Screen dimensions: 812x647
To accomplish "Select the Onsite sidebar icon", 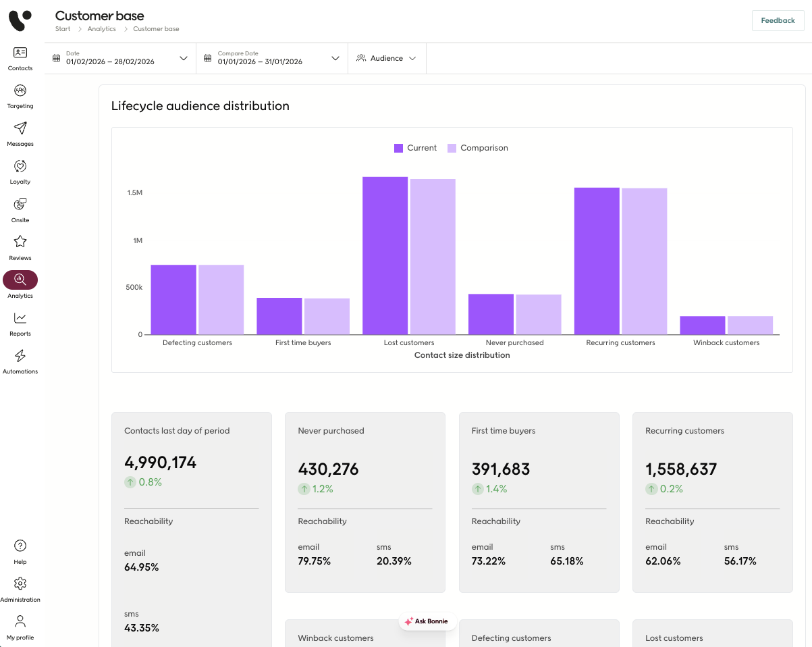I will [20, 204].
